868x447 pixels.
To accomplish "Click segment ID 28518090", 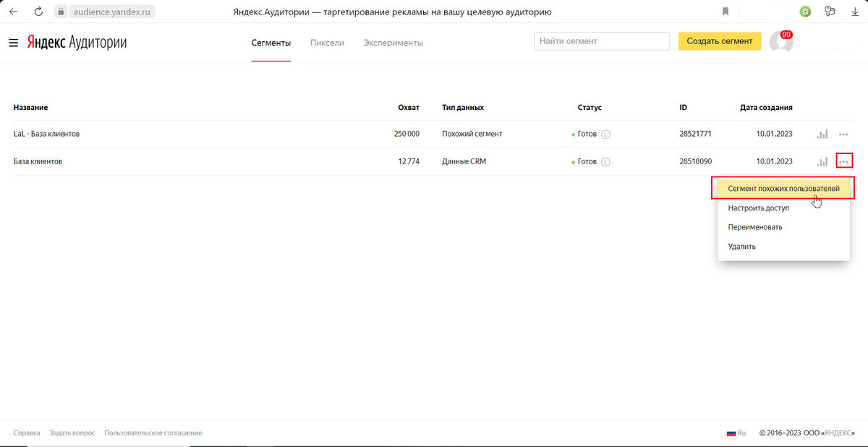I will [x=696, y=161].
